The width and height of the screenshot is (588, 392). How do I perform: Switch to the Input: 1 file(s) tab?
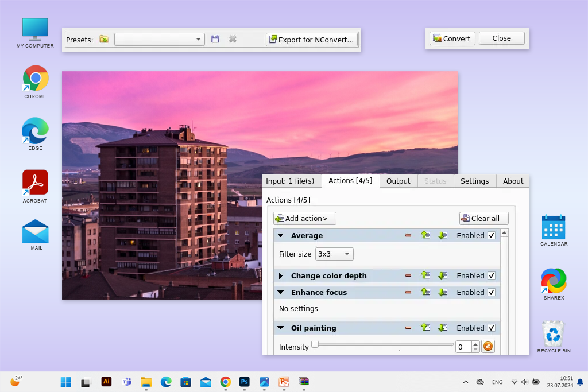pos(292,181)
